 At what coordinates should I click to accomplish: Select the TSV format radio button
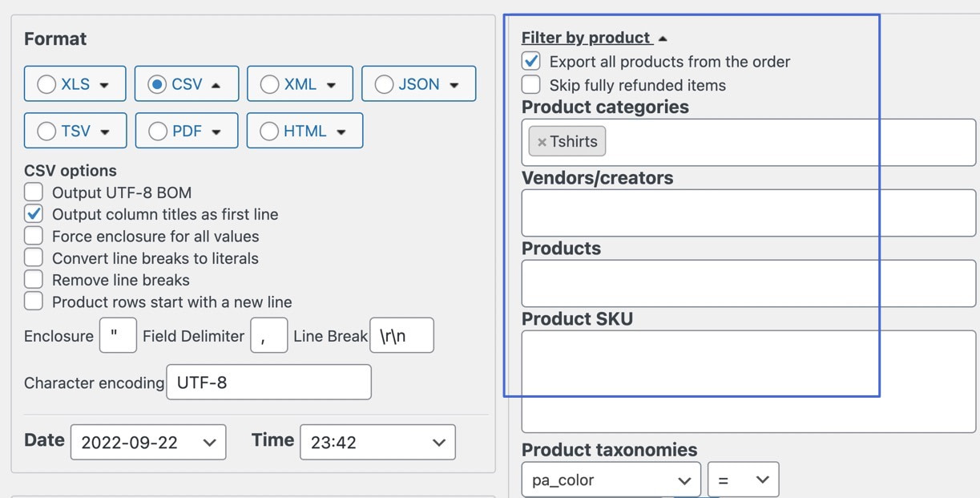46,131
